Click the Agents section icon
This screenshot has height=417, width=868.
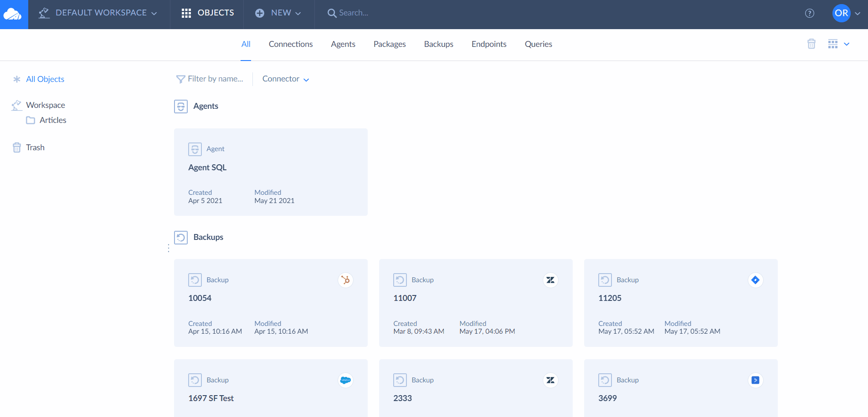coord(181,106)
